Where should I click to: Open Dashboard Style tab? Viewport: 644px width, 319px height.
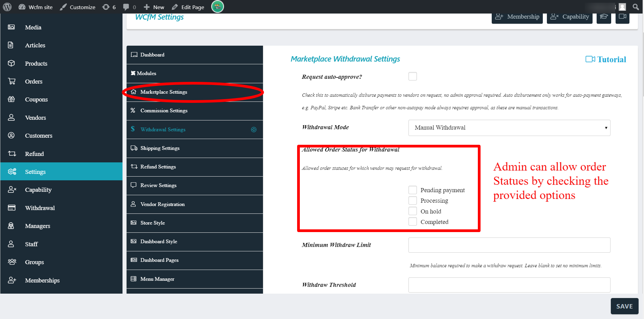195,242
